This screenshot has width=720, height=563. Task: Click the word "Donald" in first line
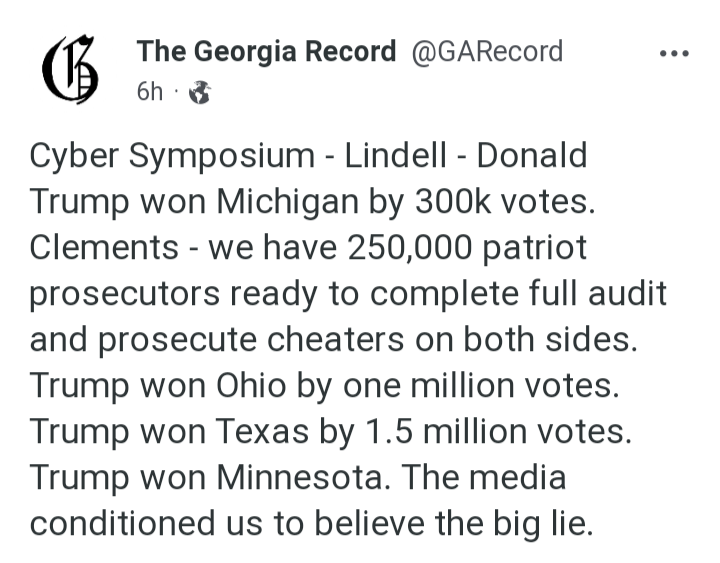531,156
